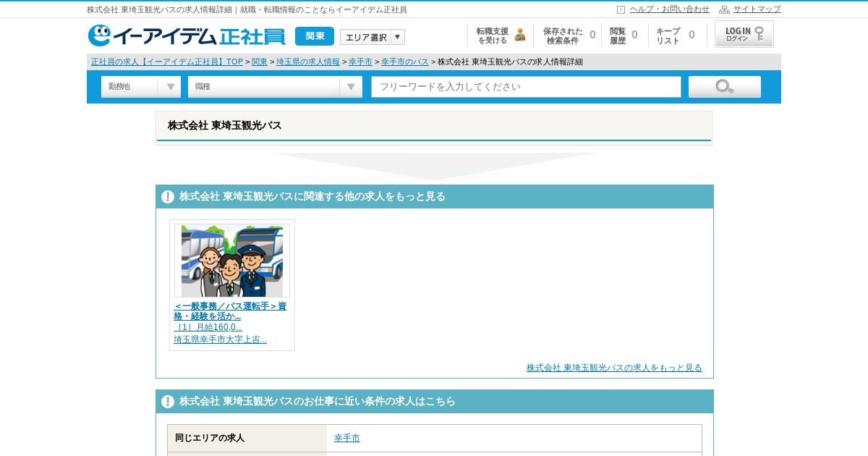Image resolution: width=868 pixels, height=456 pixels.
Task: Open ヘルプ・お問い合わせ link
Action: (x=670, y=9)
